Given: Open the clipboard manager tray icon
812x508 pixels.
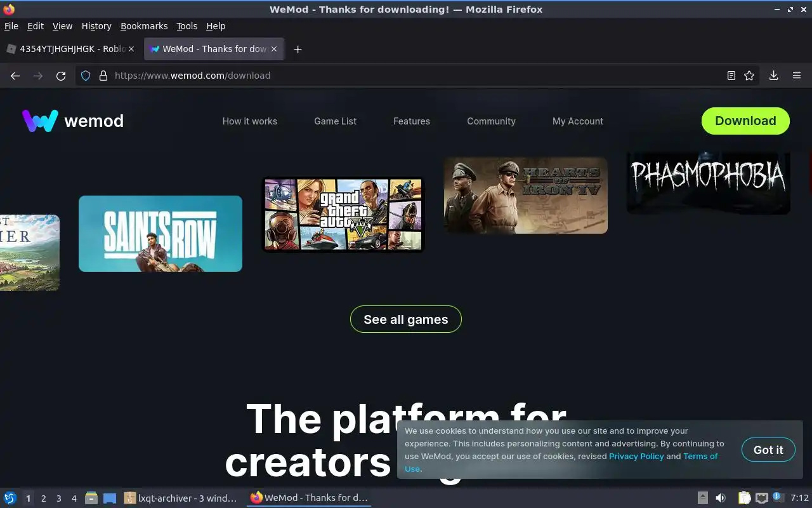Looking at the screenshot, I should click(x=745, y=498).
